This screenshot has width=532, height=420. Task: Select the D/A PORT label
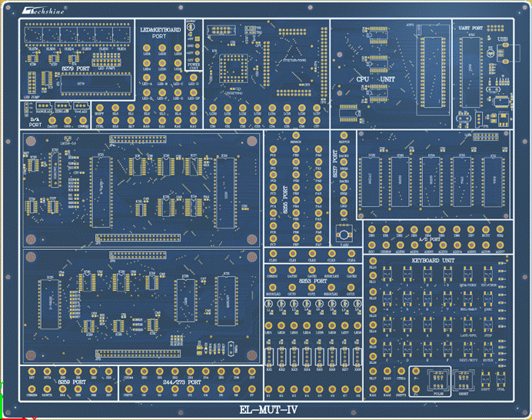[33, 122]
